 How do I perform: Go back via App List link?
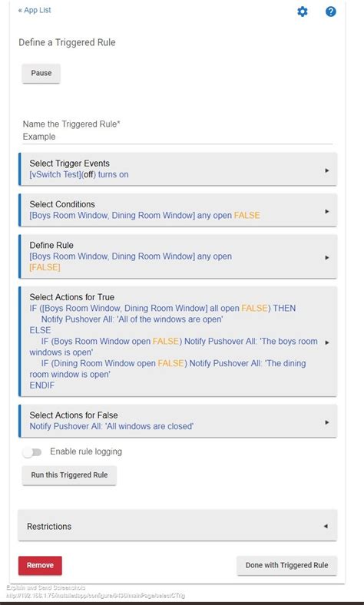(35, 10)
